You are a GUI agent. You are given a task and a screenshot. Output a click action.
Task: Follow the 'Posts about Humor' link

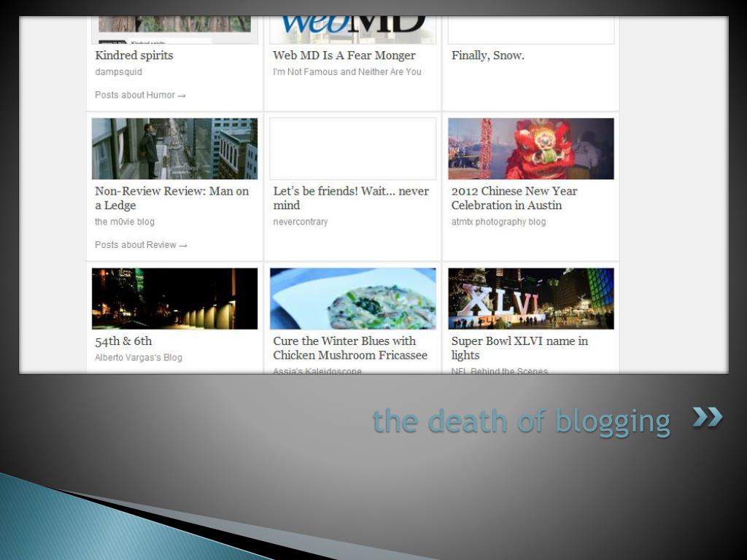point(140,95)
